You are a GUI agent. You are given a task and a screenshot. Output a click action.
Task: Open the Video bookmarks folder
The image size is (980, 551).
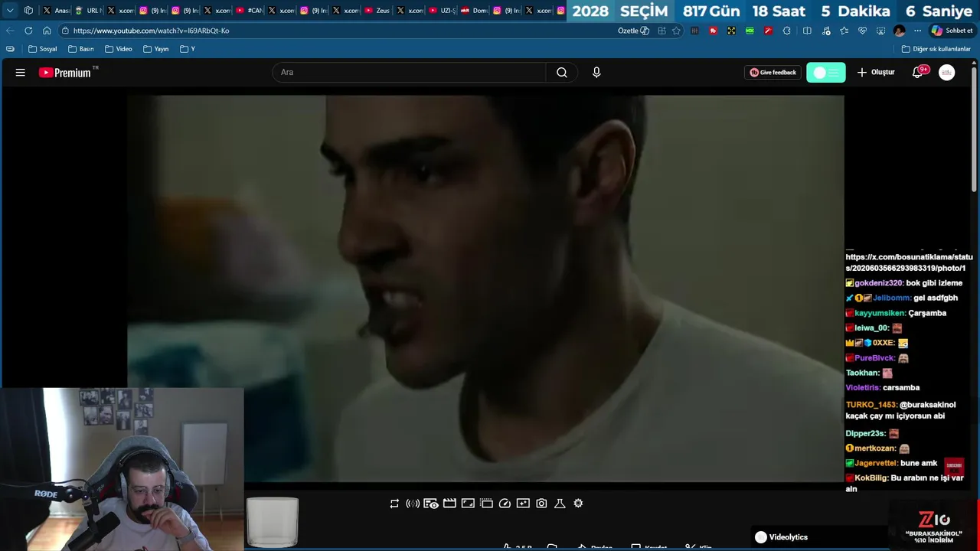coord(119,49)
